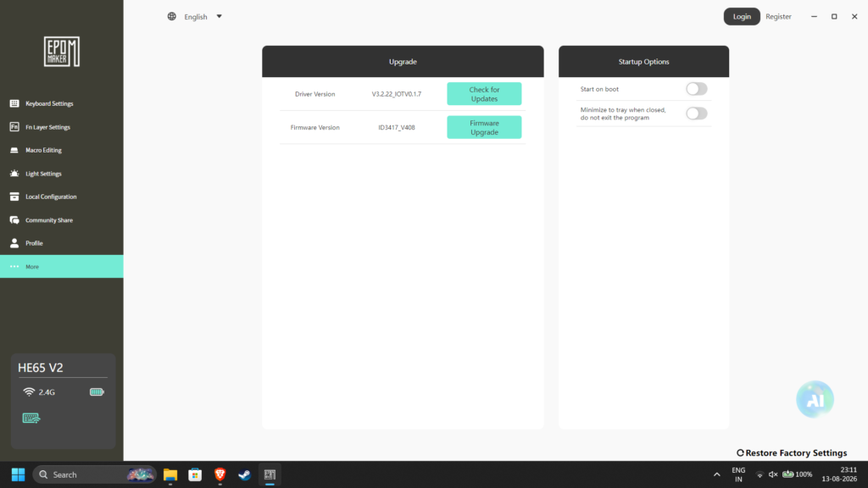Select the HE65 V2 device name
The image size is (868, 488).
[41, 368]
